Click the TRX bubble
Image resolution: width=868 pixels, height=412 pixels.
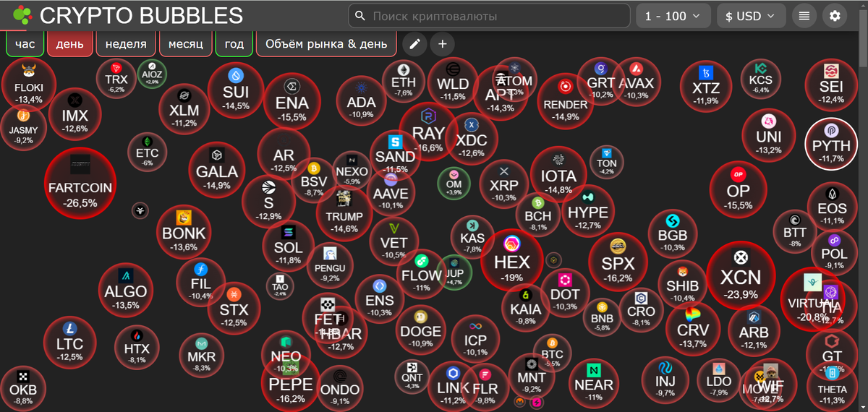pyautogui.click(x=116, y=78)
